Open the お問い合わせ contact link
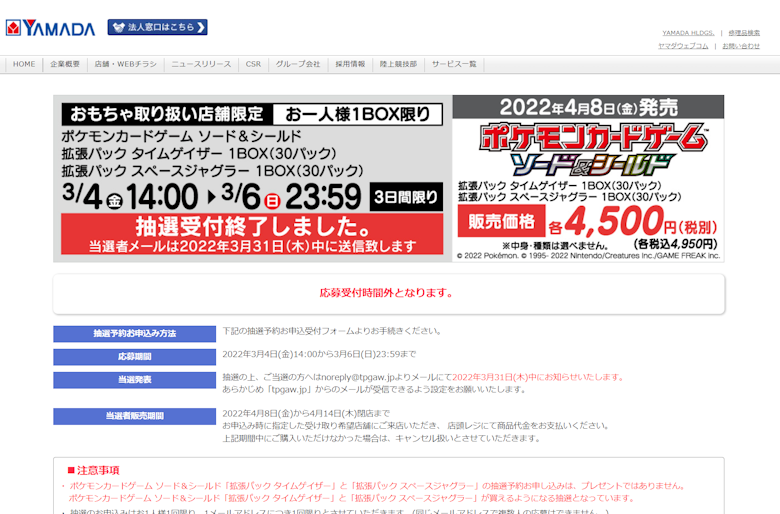Image resolution: width=780 pixels, height=514 pixels. [741, 46]
